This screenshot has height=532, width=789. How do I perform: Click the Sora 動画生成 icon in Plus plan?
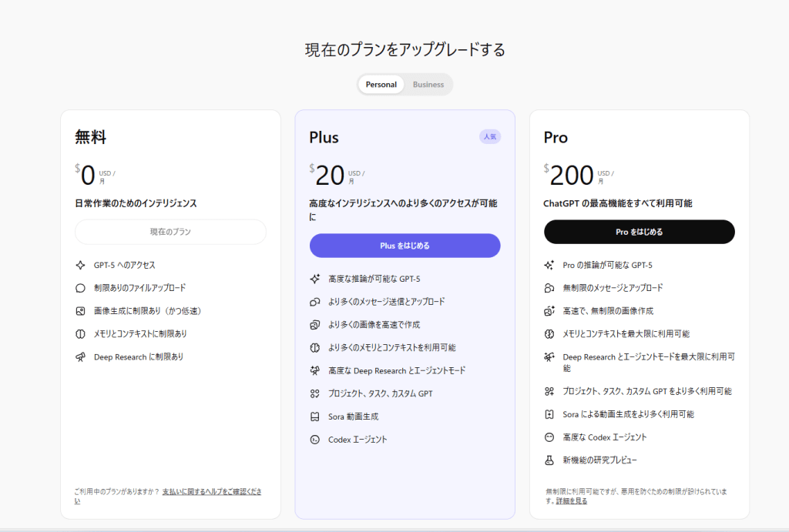point(314,417)
